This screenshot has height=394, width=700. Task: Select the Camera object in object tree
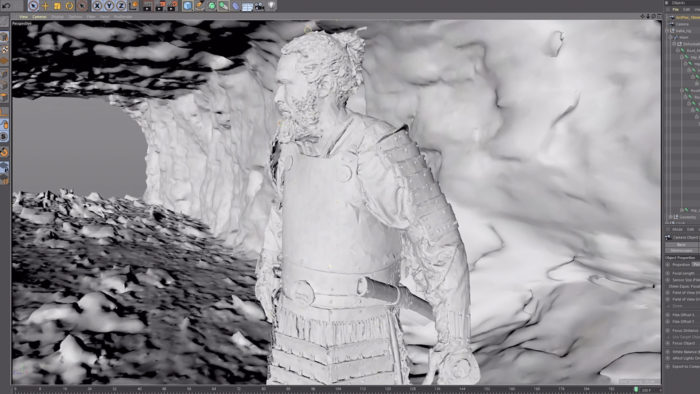click(682, 24)
